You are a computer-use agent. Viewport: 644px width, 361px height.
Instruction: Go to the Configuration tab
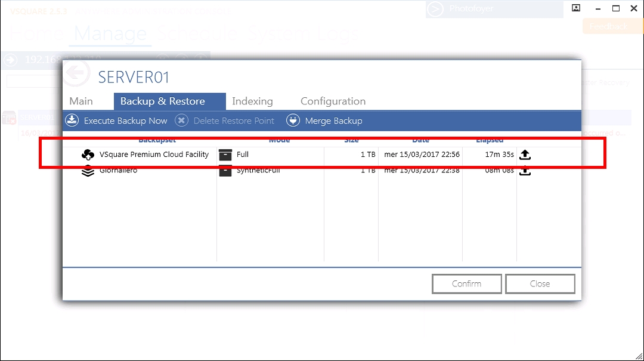(333, 101)
